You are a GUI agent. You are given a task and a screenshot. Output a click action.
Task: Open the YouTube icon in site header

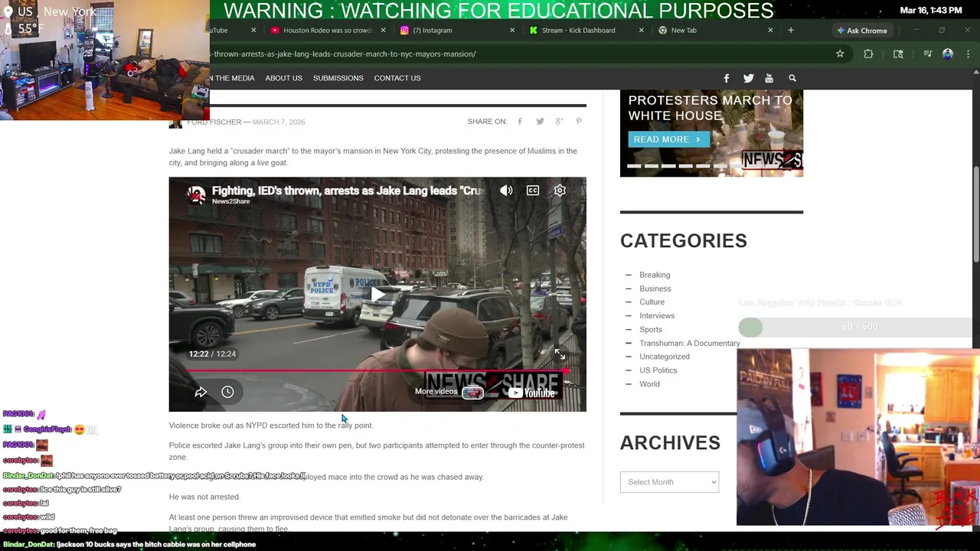tap(769, 78)
